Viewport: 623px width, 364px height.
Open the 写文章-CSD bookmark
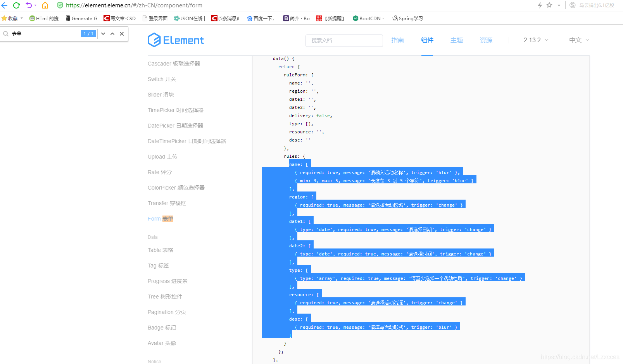[119, 18]
